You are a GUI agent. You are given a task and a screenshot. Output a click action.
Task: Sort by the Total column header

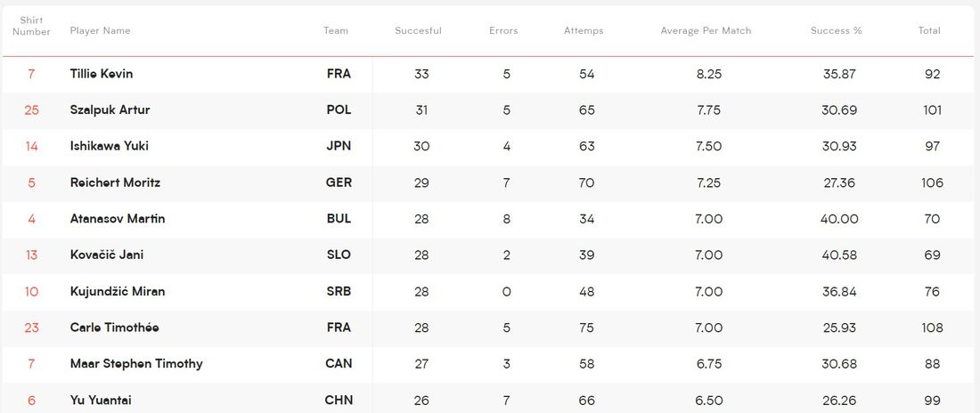coord(929,30)
